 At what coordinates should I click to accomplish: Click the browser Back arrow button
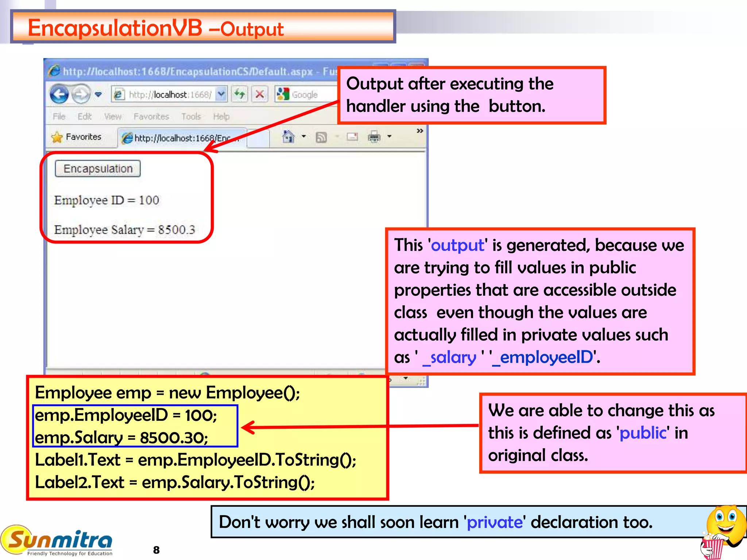[x=59, y=94]
